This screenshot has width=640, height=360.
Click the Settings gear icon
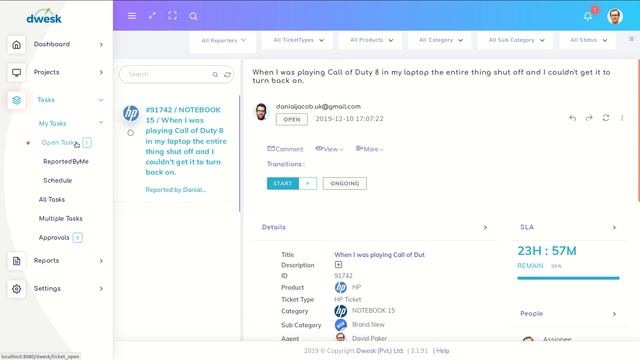[x=16, y=289]
